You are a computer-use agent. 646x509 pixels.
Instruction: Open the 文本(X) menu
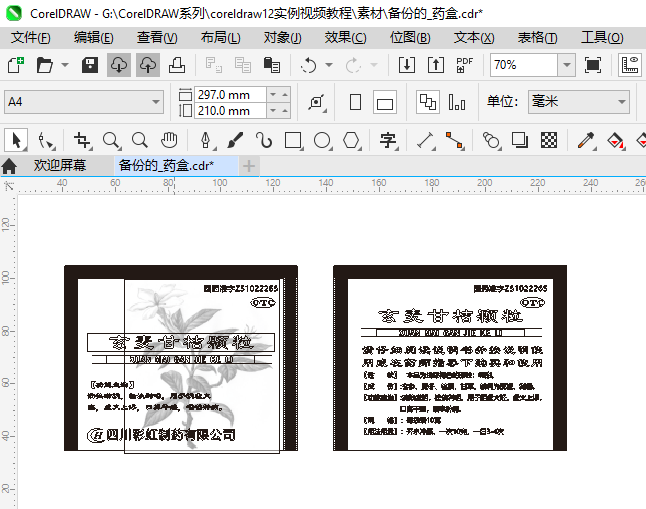(x=474, y=38)
